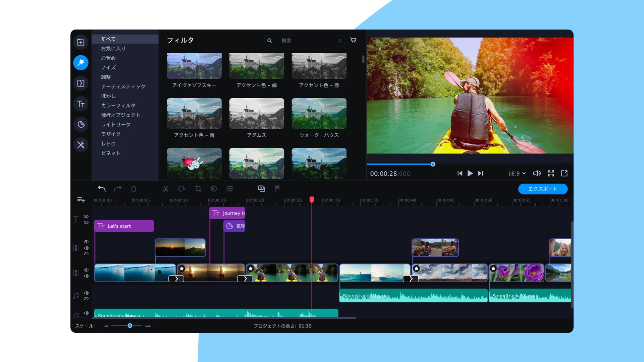Open the shopping cart store icon
The height and width of the screenshot is (362, 644).
[353, 40]
